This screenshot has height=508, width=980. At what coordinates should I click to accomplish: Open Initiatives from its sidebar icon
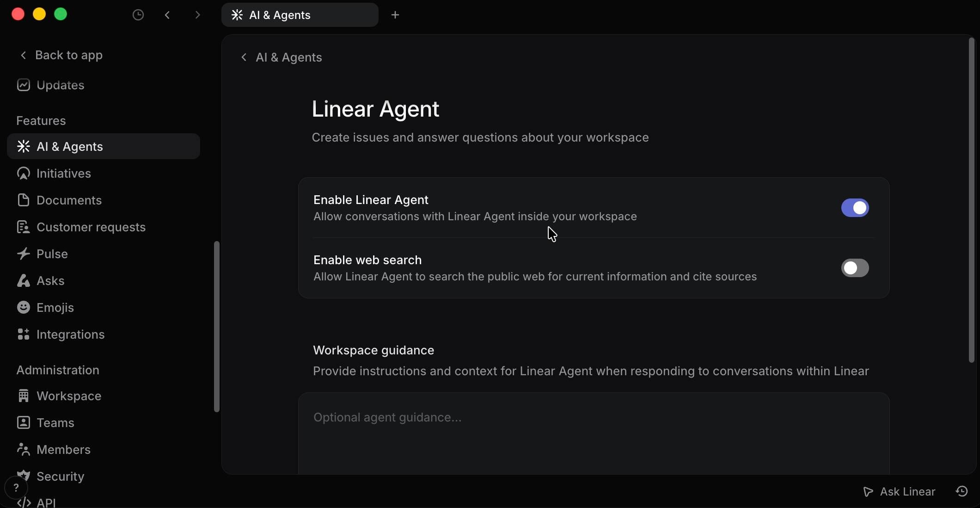pyautogui.click(x=23, y=173)
